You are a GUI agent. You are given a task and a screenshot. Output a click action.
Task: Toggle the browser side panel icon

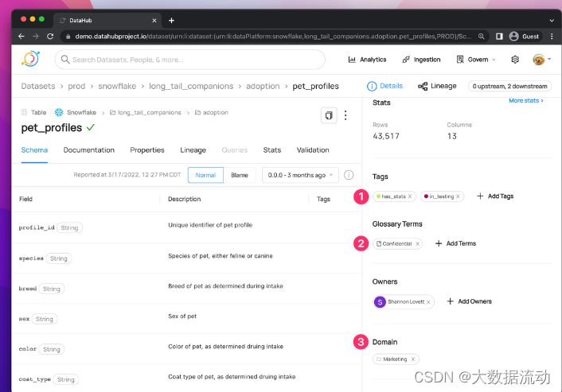[499, 36]
